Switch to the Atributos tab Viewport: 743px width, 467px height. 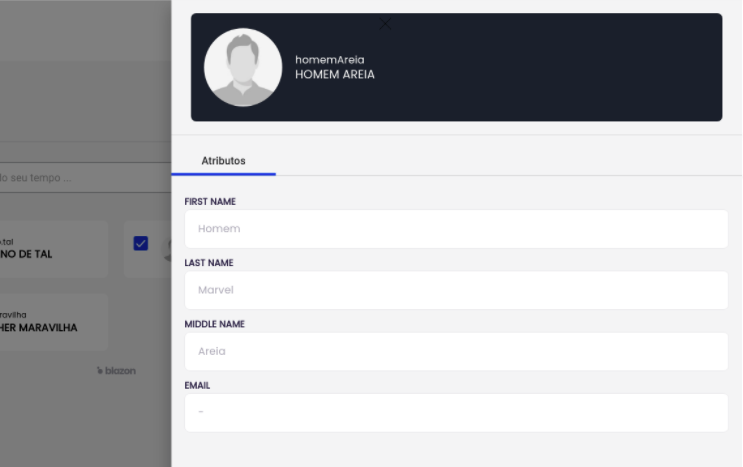(223, 161)
